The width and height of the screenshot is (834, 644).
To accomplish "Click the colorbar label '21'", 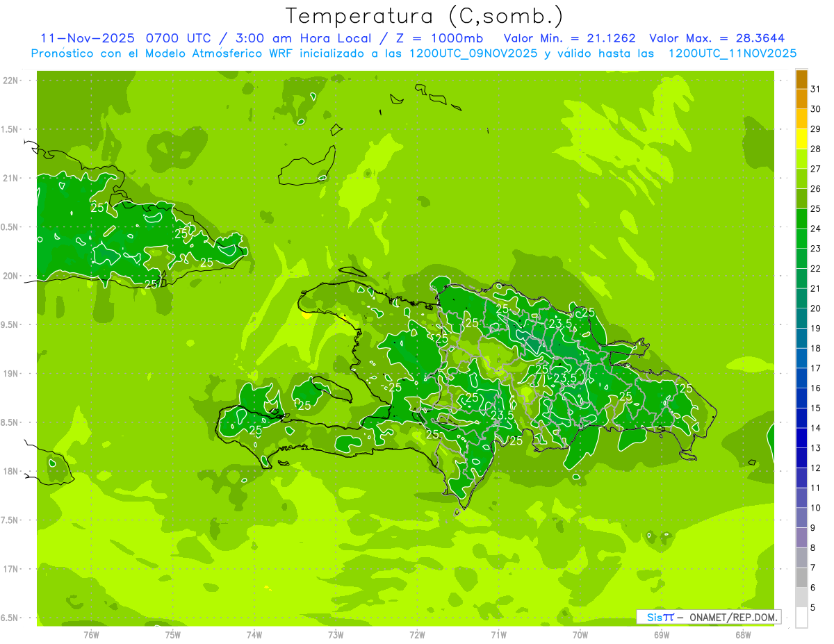I will tap(816, 288).
